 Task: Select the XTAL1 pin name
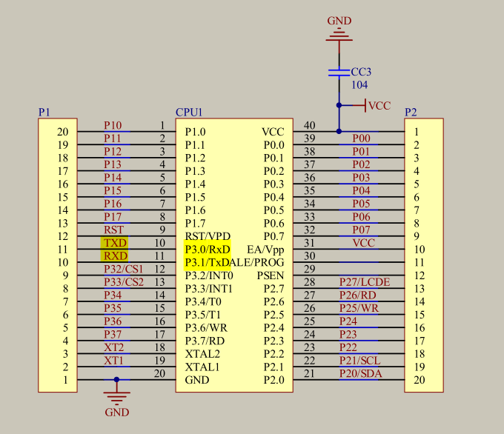point(202,367)
